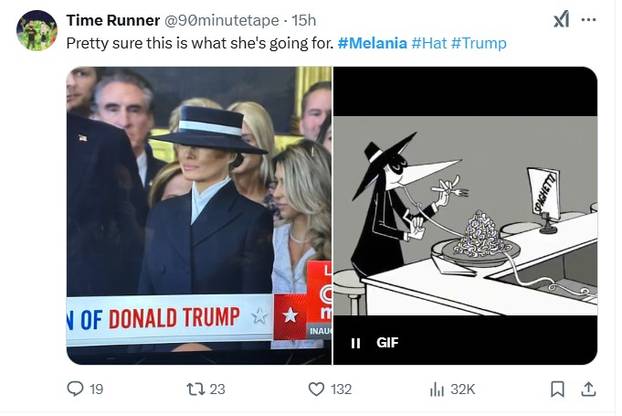Like the tweet with the heart icon
This screenshot has width=622, height=416.
pos(316,389)
